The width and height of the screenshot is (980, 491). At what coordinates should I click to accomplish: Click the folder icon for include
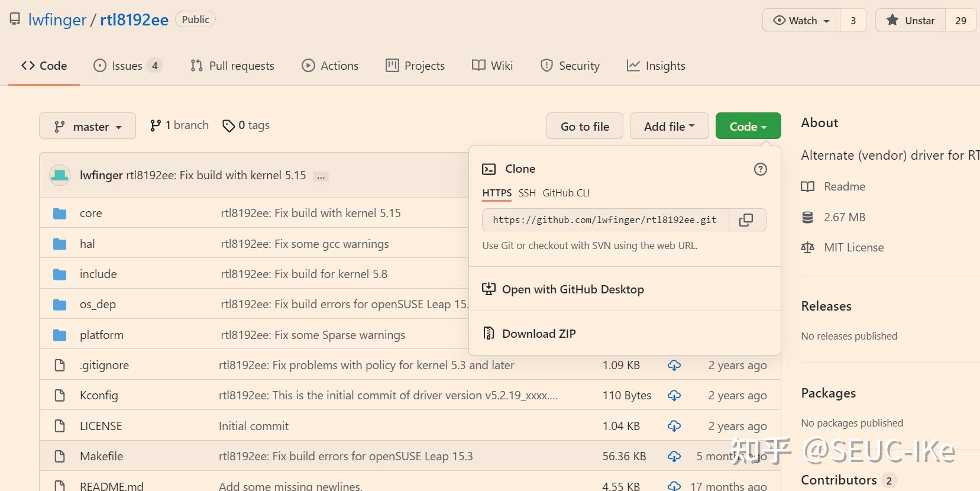pos(60,274)
